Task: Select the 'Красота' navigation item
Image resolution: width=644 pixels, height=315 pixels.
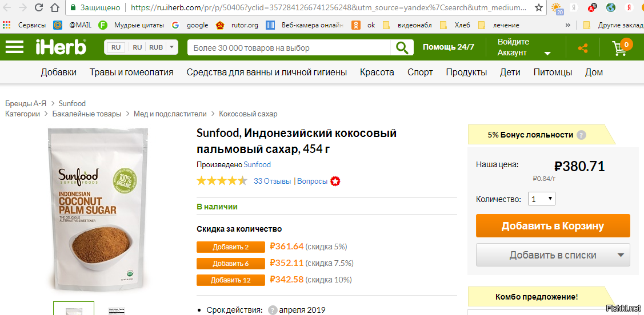Action: [377, 72]
